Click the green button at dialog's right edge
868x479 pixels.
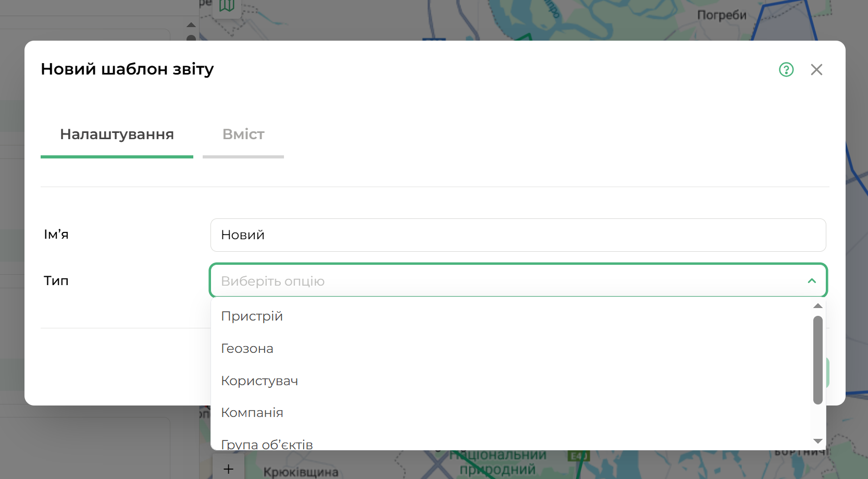(827, 373)
